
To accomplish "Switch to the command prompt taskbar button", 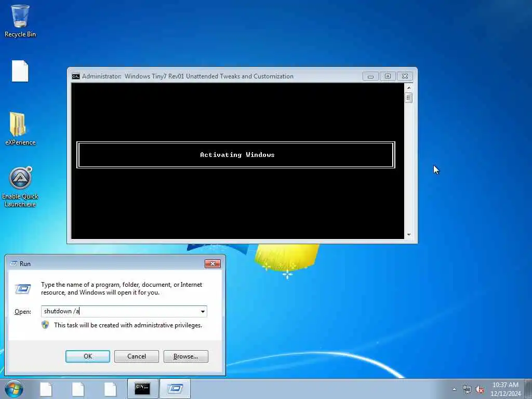I will click(142, 389).
